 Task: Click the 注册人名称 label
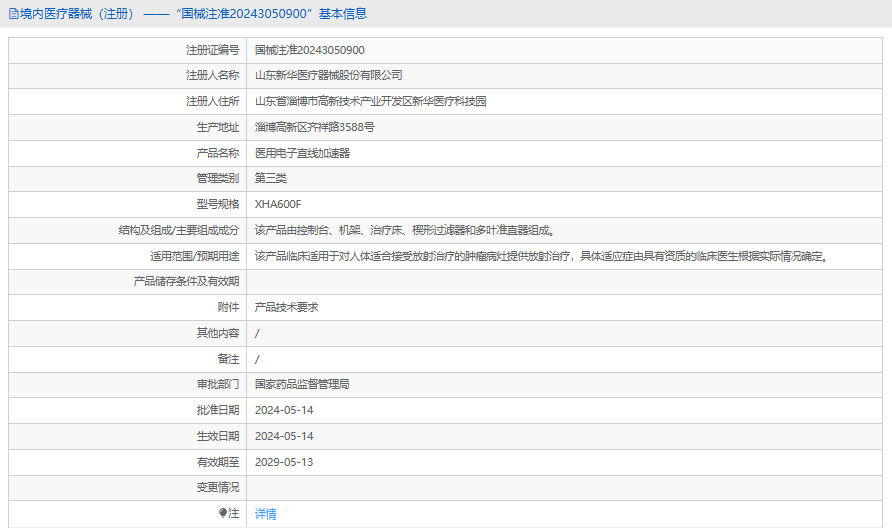tap(213, 75)
